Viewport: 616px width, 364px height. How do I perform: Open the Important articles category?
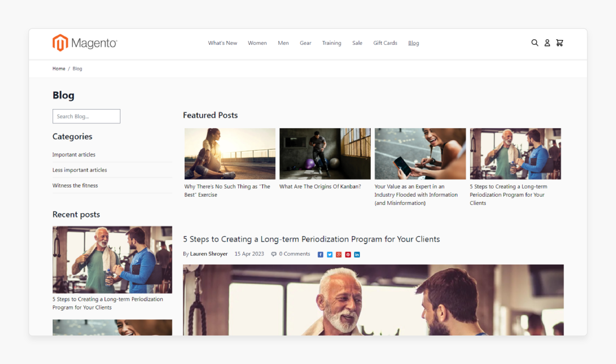click(x=74, y=154)
